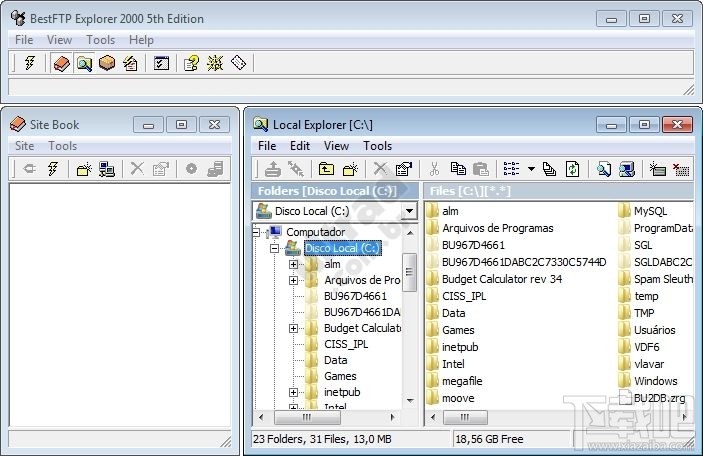703x456 pixels.
Task: Click the folder tree scroll right arrow
Action: point(393,417)
